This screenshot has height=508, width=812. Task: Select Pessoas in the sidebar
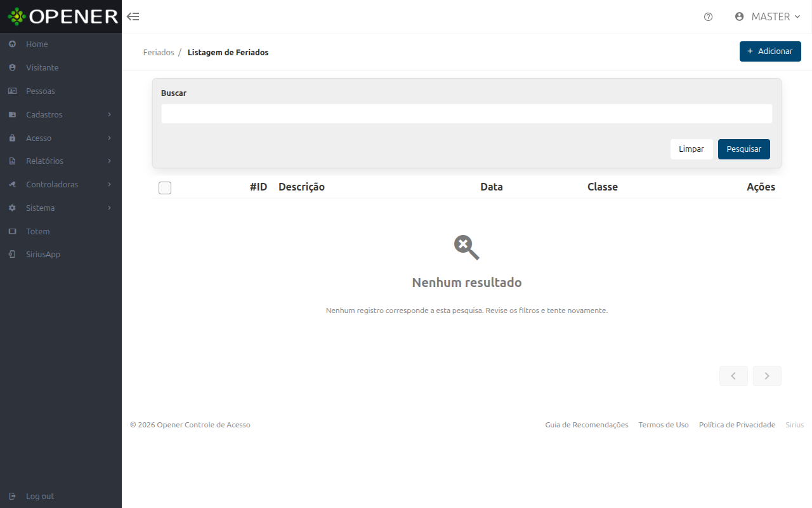(61, 91)
